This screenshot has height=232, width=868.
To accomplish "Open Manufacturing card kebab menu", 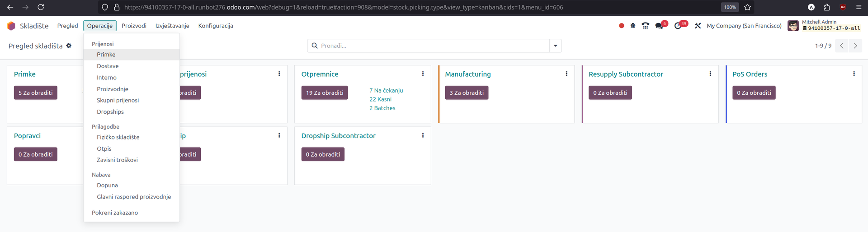I will click(566, 74).
